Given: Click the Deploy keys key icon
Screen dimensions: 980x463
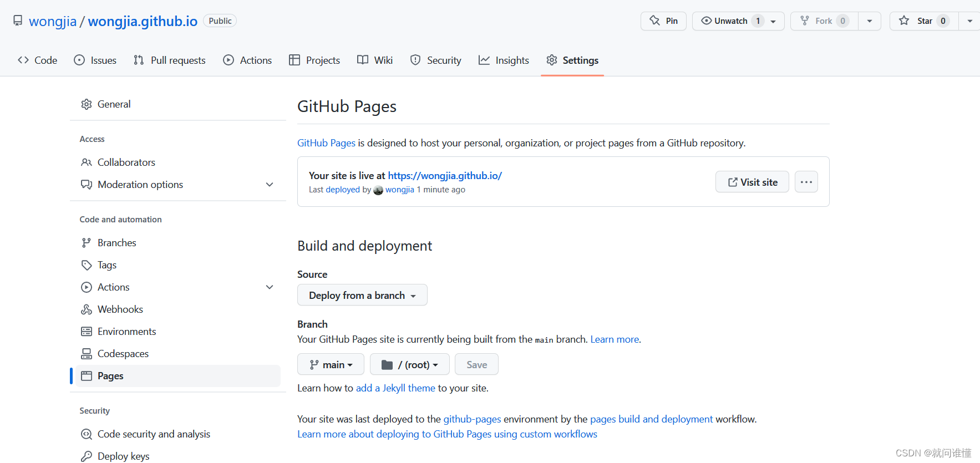Looking at the screenshot, I should (x=87, y=456).
